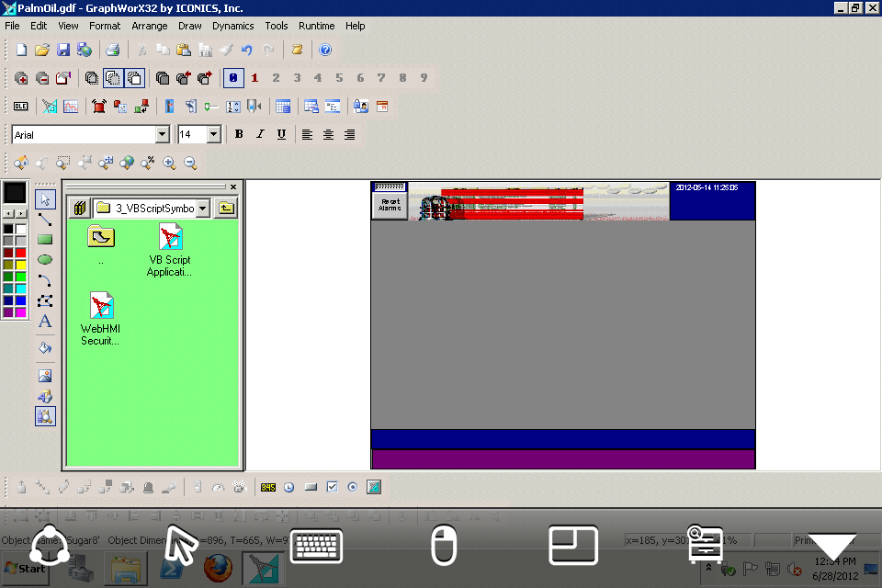Click the Zoom In magnifier icon
The width and height of the screenshot is (882, 588).
point(169,164)
